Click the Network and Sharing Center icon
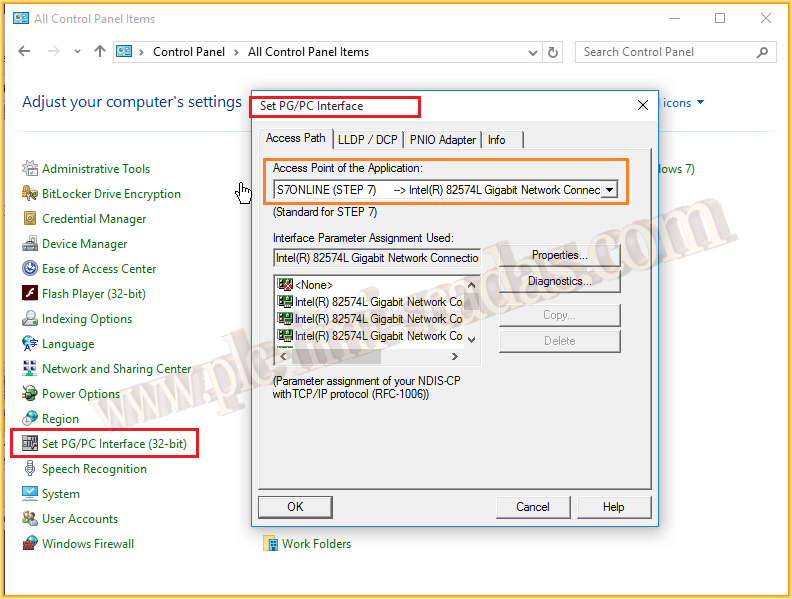Viewport: 792px width, 599px height. coord(30,369)
